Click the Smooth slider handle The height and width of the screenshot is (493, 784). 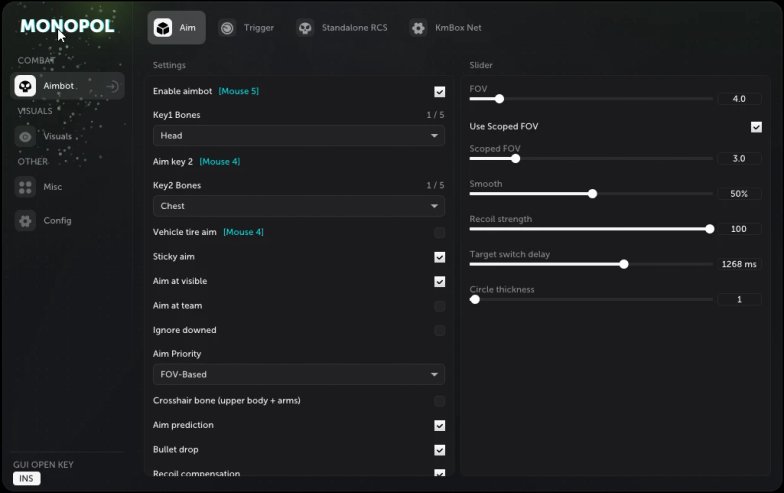(x=592, y=194)
